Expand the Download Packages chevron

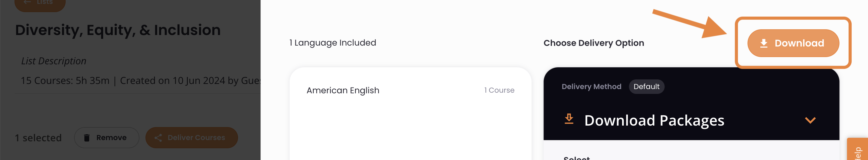810,120
